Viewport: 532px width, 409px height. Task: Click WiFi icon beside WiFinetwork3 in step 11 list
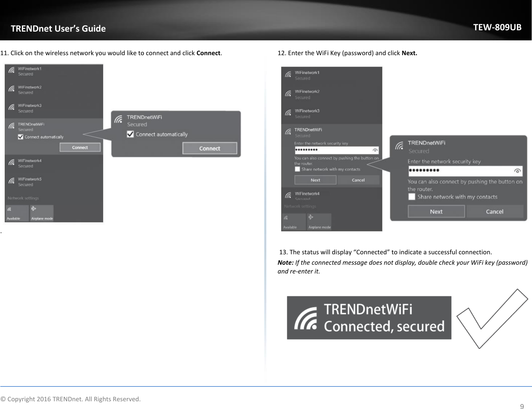click(11, 107)
